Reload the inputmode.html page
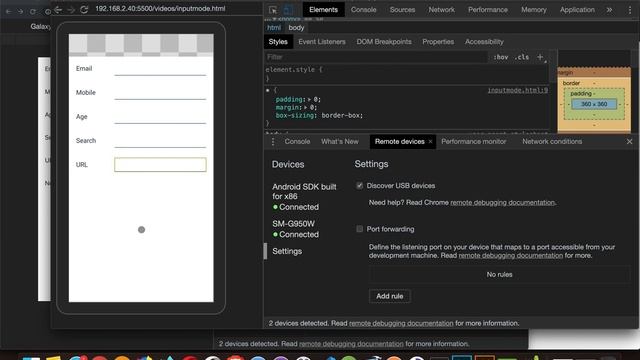 click(84, 9)
